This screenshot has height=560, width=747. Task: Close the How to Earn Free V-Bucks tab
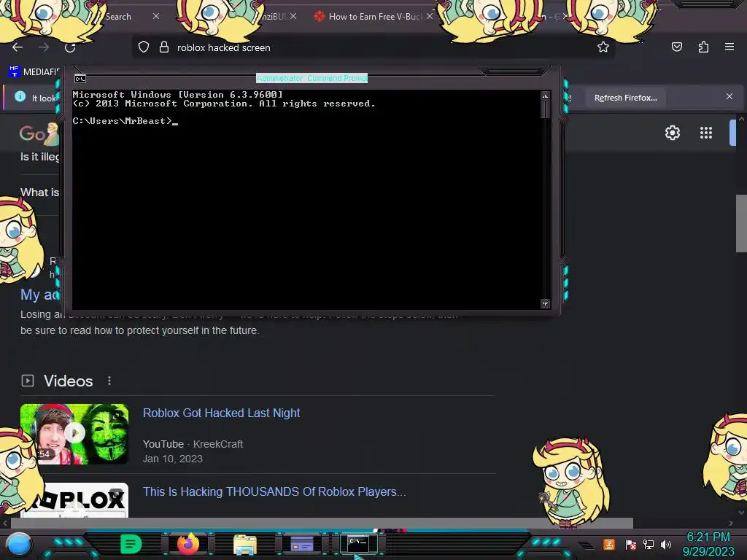430,16
